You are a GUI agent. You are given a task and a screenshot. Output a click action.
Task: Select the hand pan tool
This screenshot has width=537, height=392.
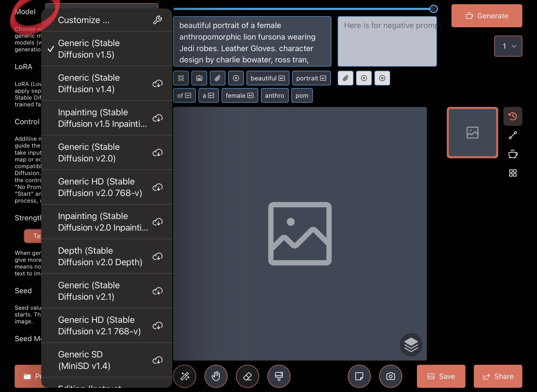pos(216,376)
